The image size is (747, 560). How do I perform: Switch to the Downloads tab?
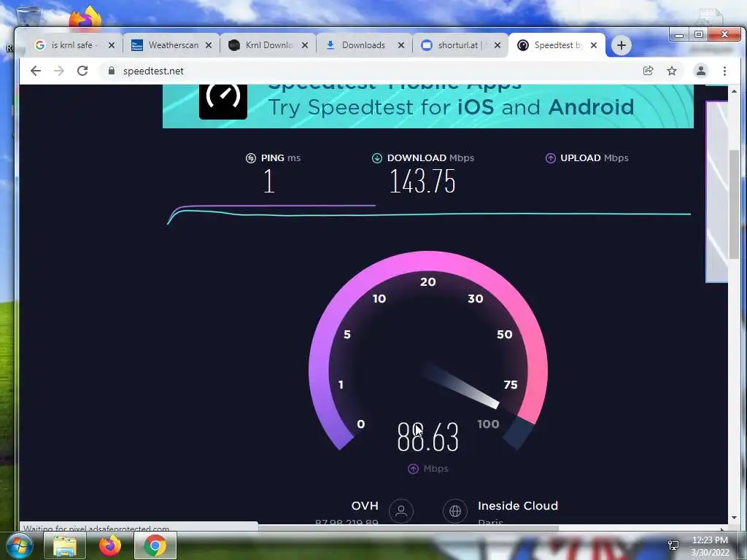(363, 45)
